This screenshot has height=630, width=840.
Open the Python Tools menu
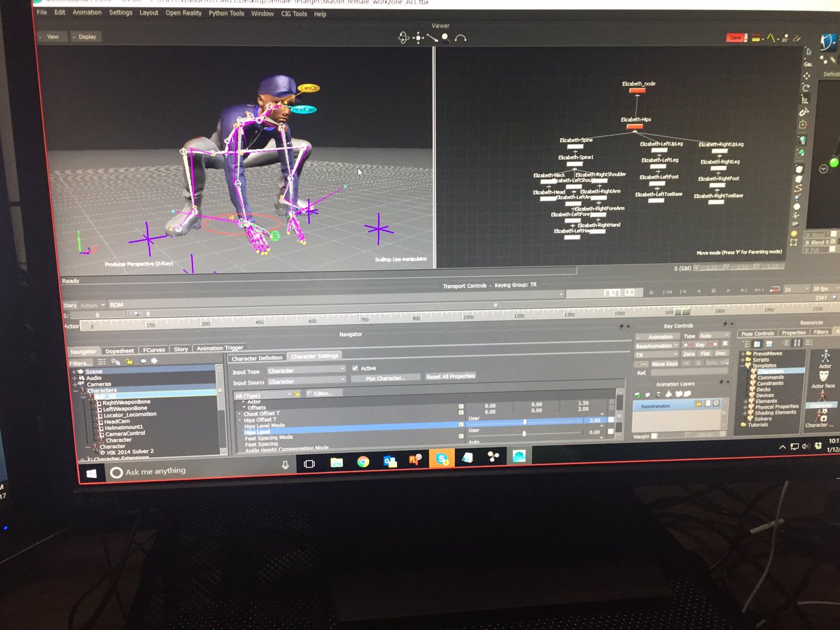click(226, 13)
